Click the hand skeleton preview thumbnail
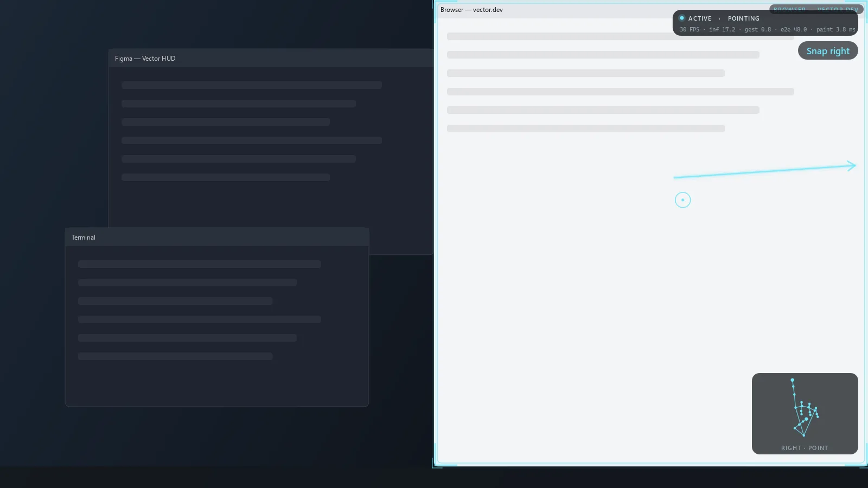 point(805,414)
